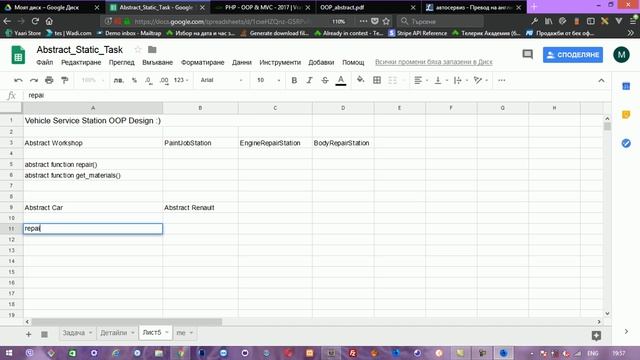This screenshot has height=360, width=640.
Task: Open vertical align dropdown
Action: pyautogui.click(x=441, y=80)
